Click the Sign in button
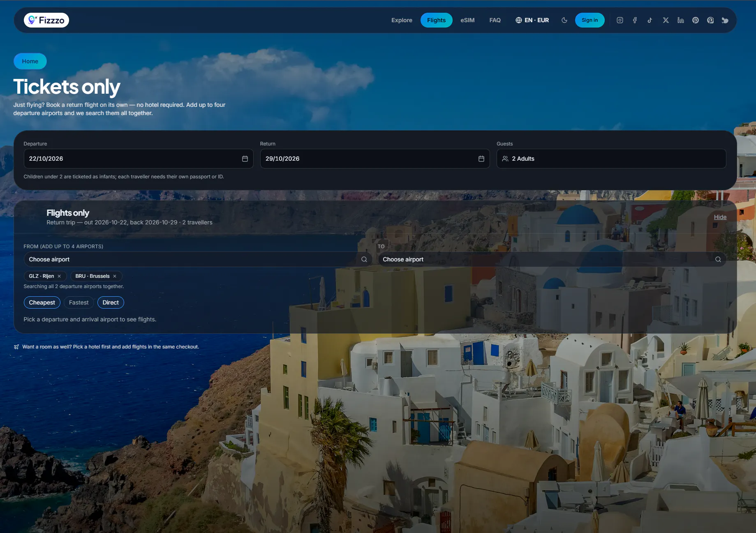 590,20
